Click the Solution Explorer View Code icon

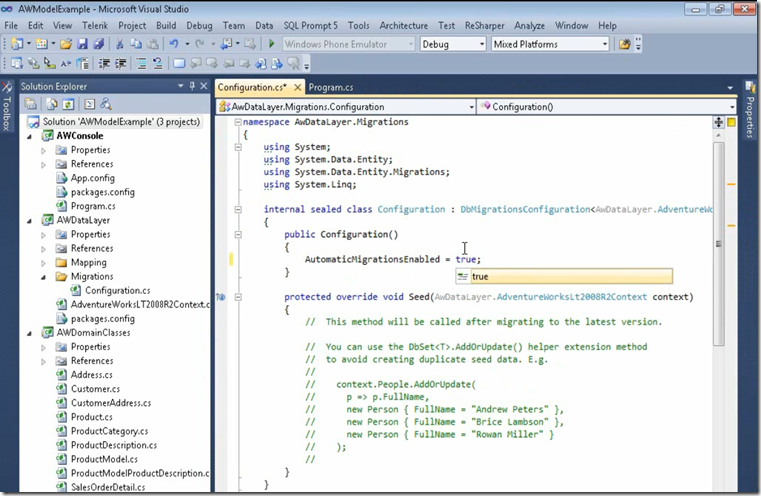89,104
